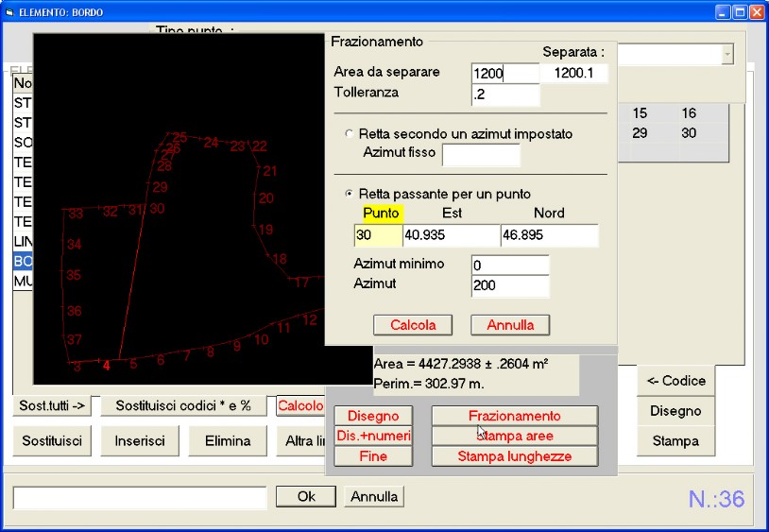Focus the Punto field showing 30

(378, 235)
